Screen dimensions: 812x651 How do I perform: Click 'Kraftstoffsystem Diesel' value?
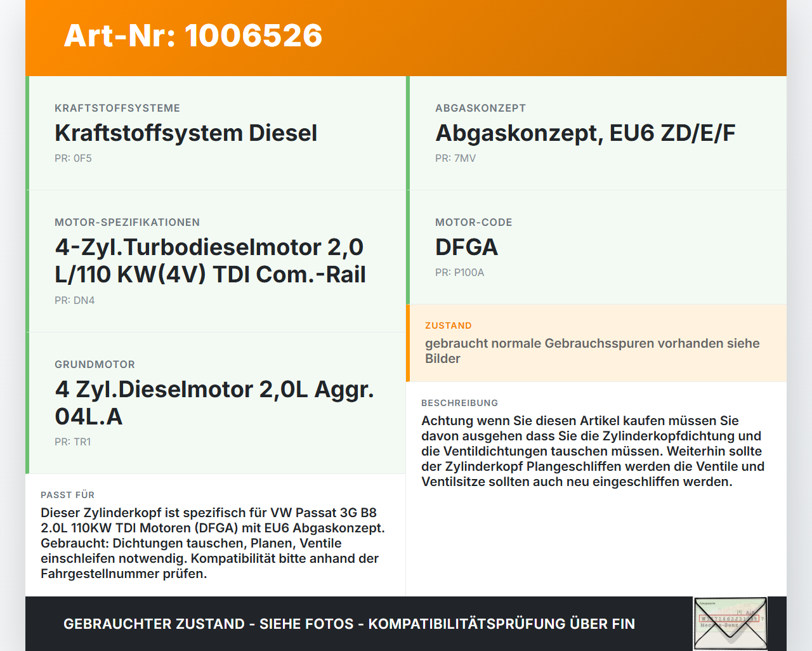[x=186, y=133]
